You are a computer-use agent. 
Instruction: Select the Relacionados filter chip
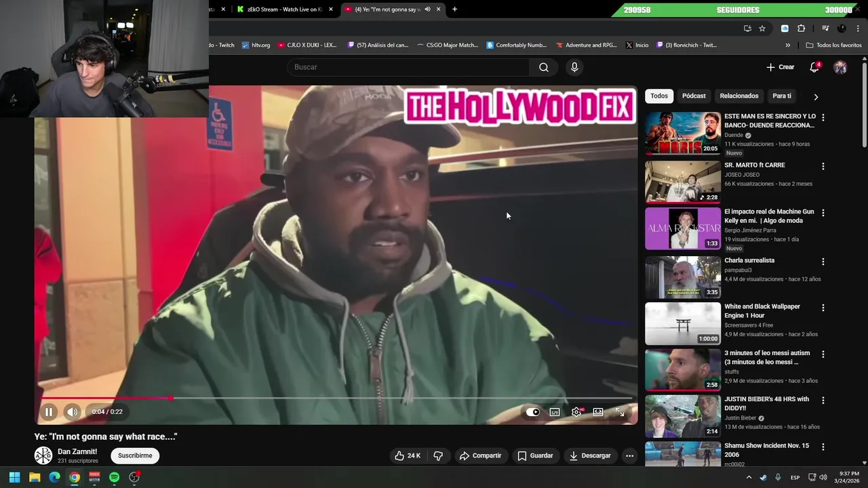[739, 96]
